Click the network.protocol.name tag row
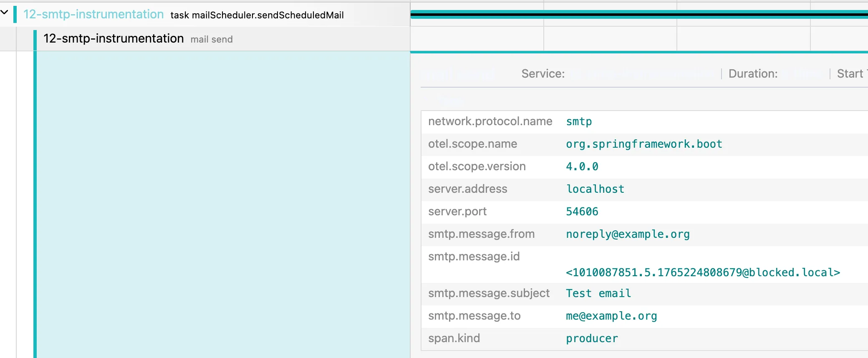Screen dimensions: 868x358 (490, 121)
